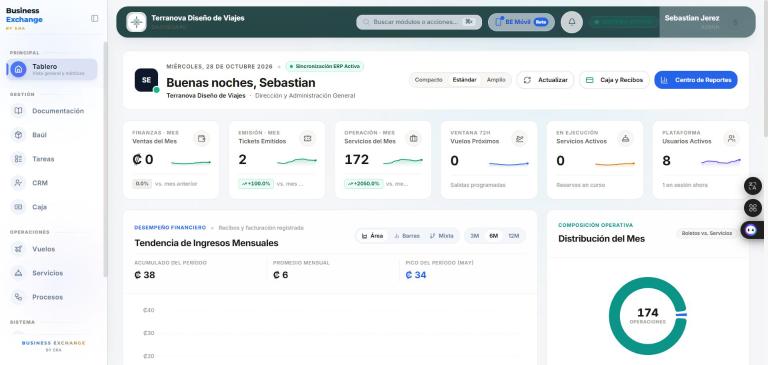Viewport: 768px width, 365px height.
Task: Go to Tareas in sidebar
Action: pyautogui.click(x=52, y=159)
